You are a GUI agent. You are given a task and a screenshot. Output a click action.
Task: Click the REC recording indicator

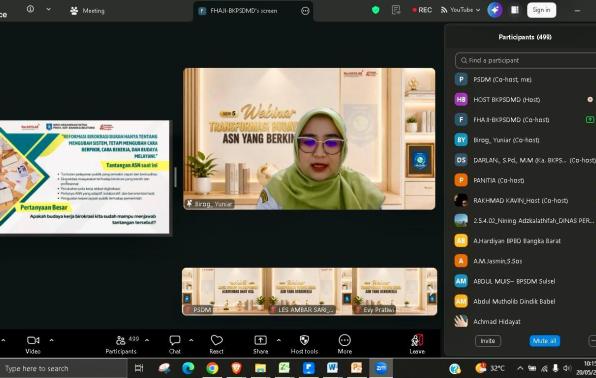422,10
